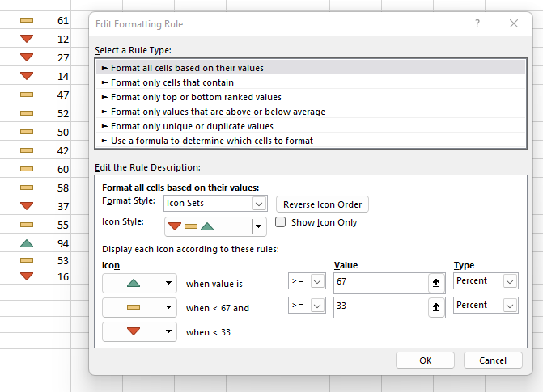
Task: Close the Edit Formatting Rule dialog
Action: [514, 23]
